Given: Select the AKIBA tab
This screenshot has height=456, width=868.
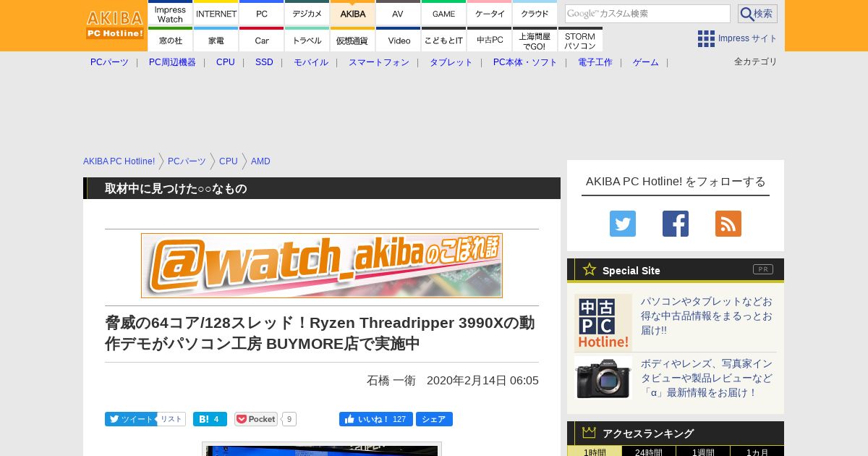Looking at the screenshot, I should pos(353,12).
